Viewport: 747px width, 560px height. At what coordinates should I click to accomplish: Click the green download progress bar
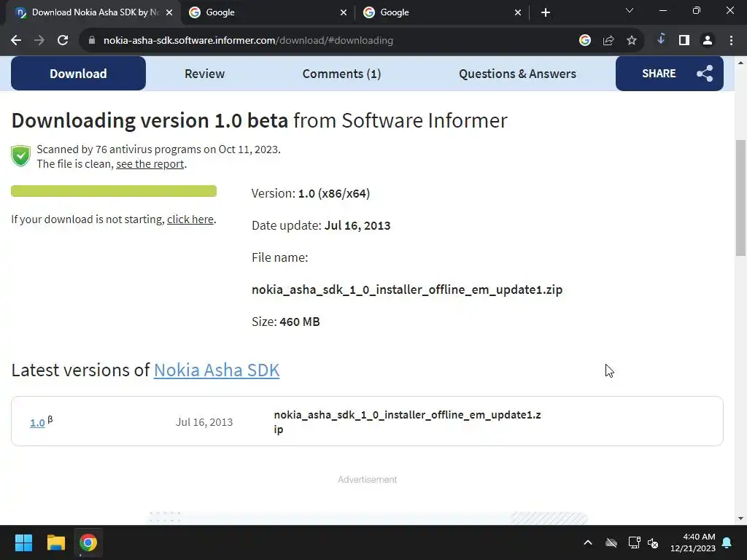coord(114,191)
